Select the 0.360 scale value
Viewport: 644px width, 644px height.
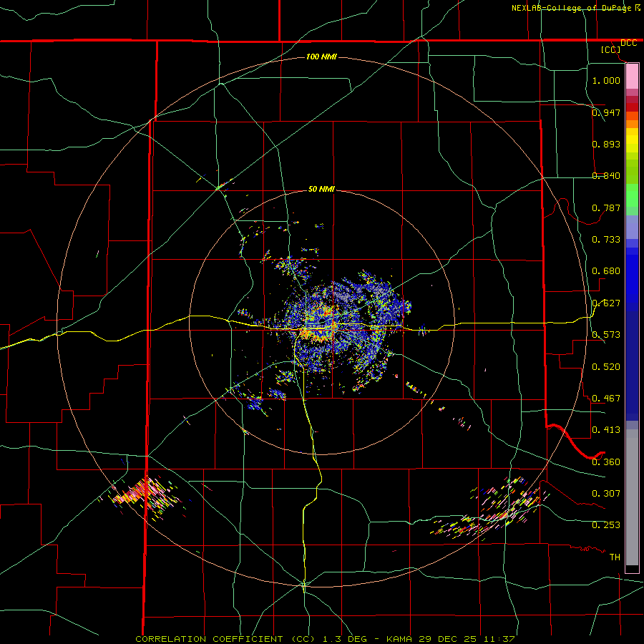tap(606, 462)
